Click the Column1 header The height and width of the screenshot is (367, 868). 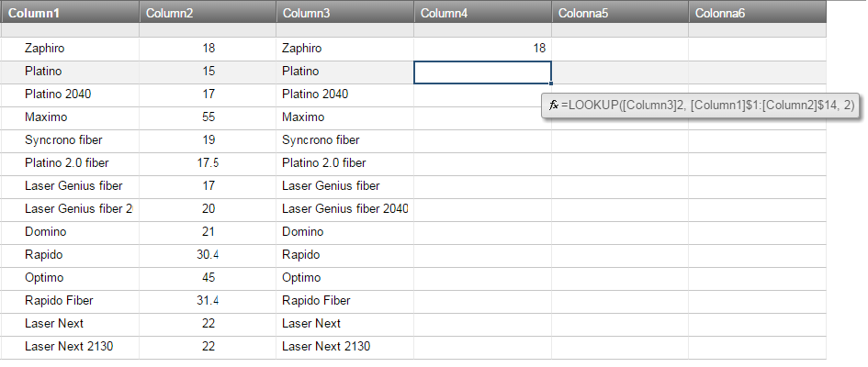(71, 13)
